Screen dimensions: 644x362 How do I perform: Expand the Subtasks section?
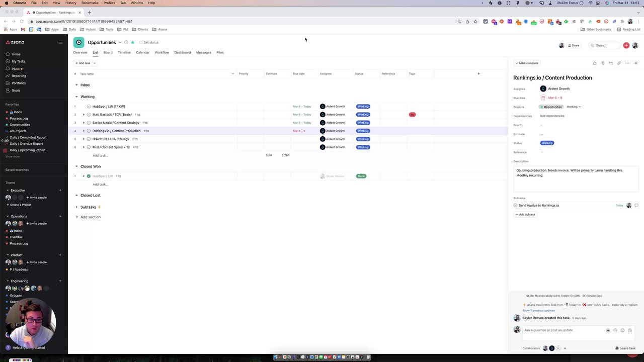[76, 207]
